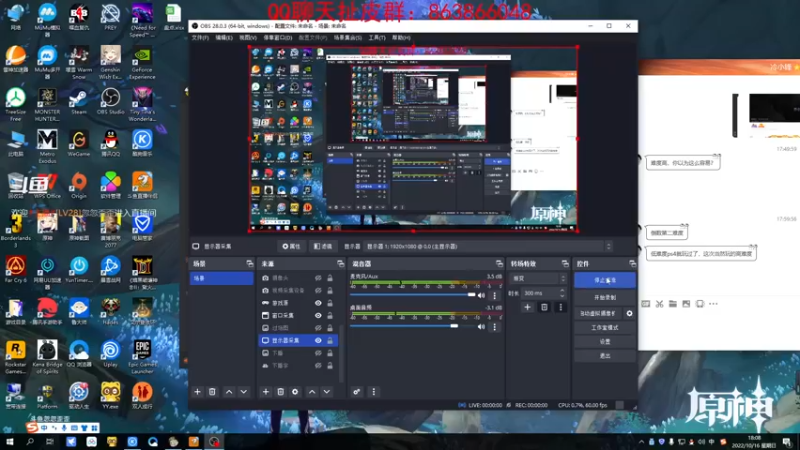Open 帮助(H) menu
Screen dimensions: 800x450
[x=401, y=38]
